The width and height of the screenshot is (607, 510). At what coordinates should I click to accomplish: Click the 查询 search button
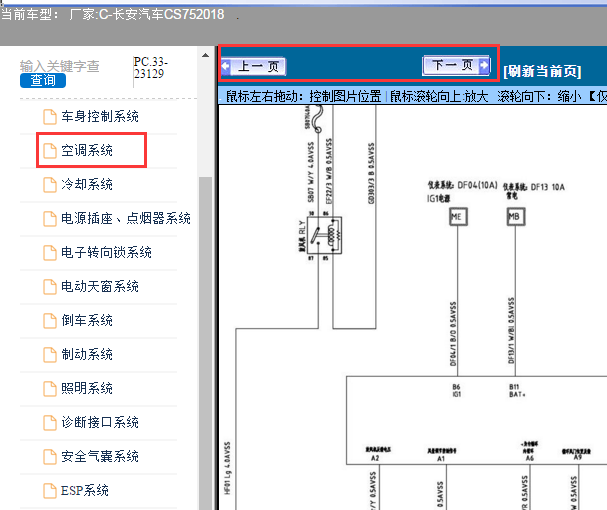click(x=43, y=81)
